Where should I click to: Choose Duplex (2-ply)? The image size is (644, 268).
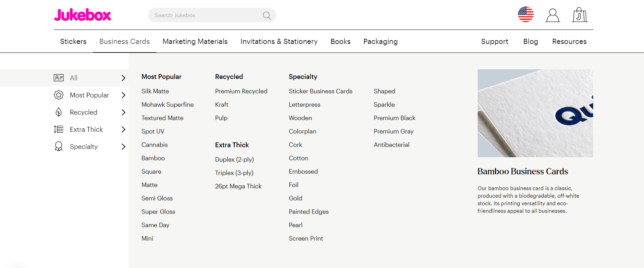tap(234, 160)
